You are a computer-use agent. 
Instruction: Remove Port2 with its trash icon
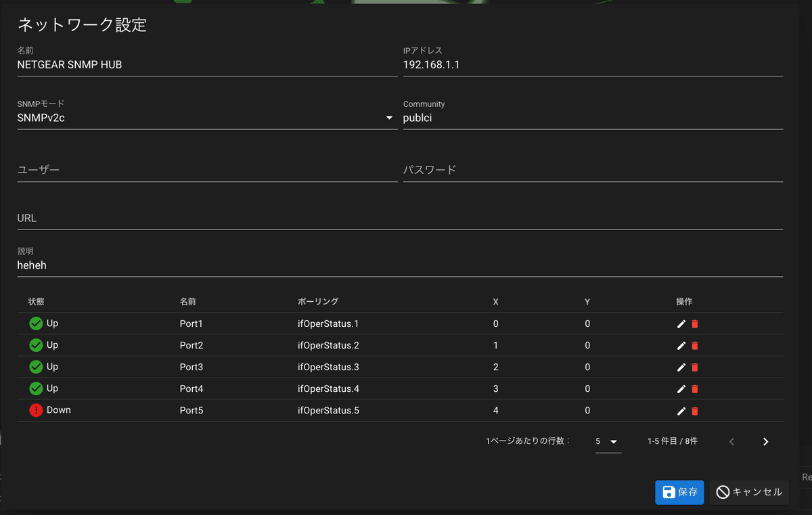click(x=695, y=345)
